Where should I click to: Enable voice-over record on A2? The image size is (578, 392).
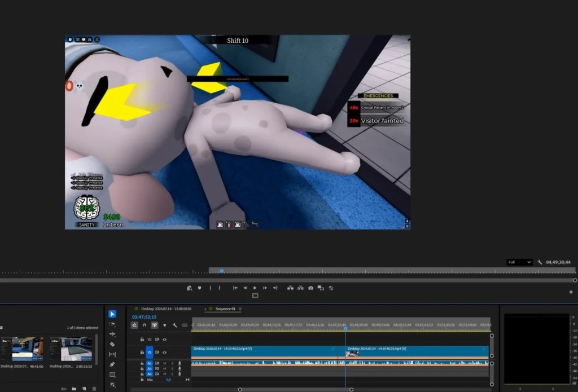pyautogui.click(x=179, y=363)
